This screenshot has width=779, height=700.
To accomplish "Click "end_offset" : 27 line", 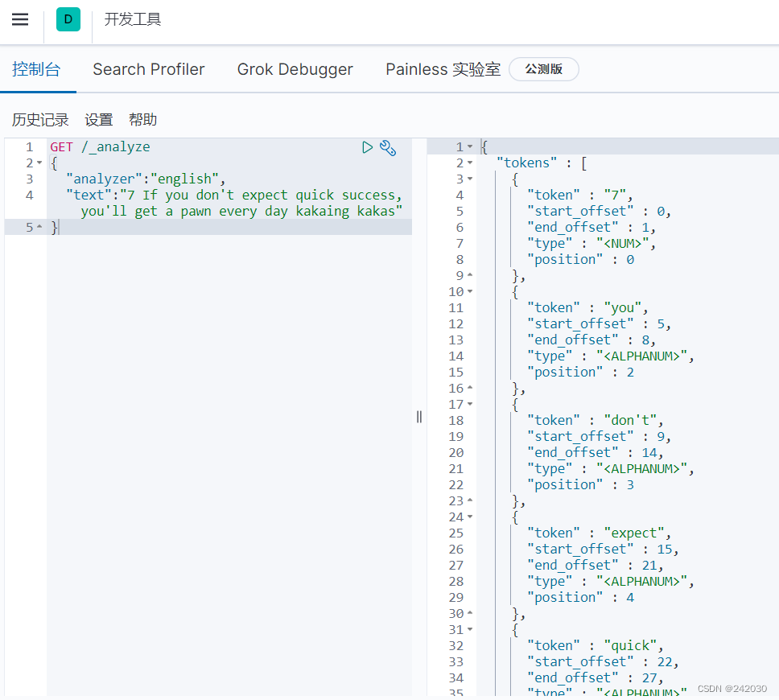I will (x=595, y=678).
